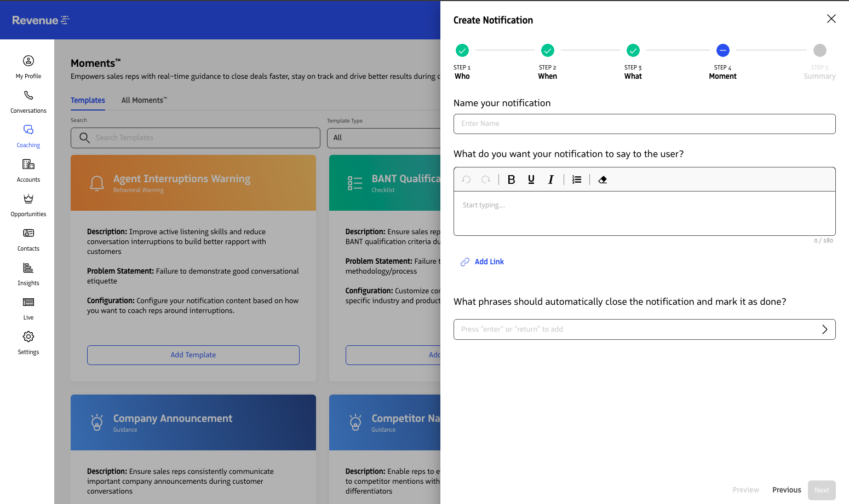This screenshot has height=504, width=849.
Task: Click the arrow in the phrases field
Action: pyautogui.click(x=824, y=329)
